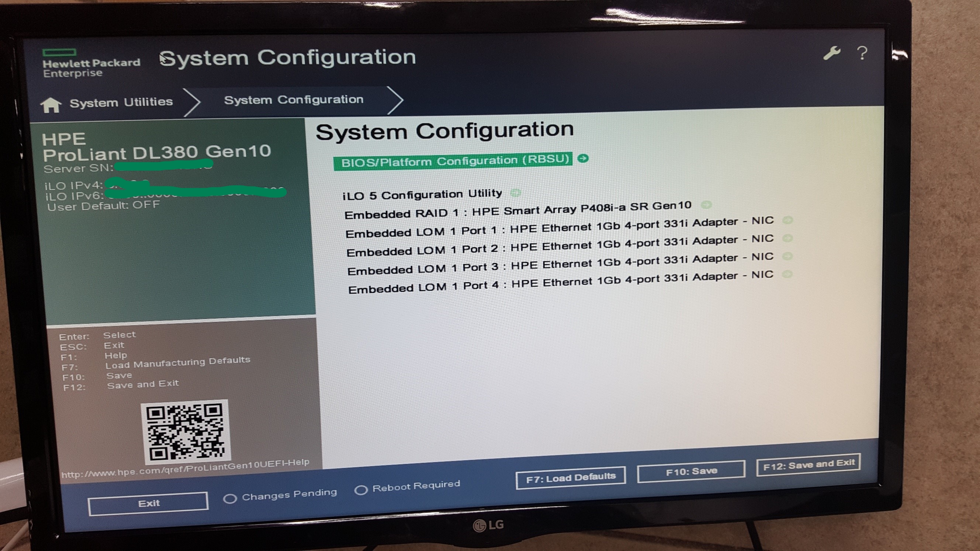The width and height of the screenshot is (980, 551).
Task: Click the F10: Save button
Action: click(x=691, y=472)
